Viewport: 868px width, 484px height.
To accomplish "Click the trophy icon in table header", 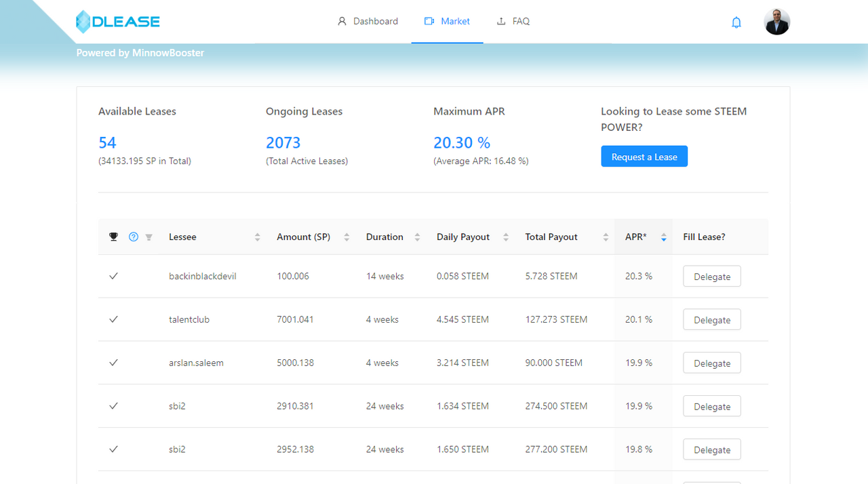I will [114, 237].
